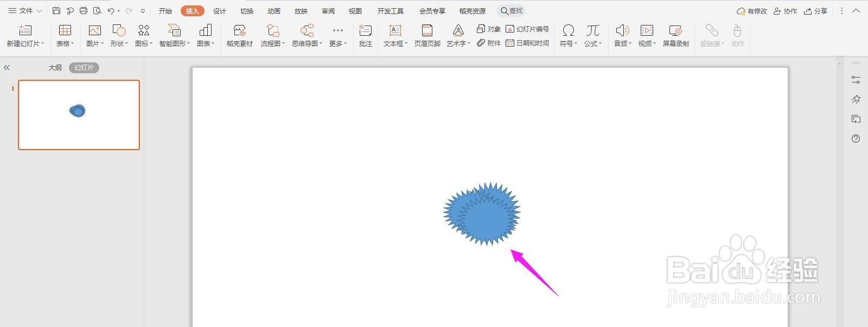This screenshot has width=868, height=327.
Task: Open 智能图形 smart graphics
Action: [x=174, y=36]
